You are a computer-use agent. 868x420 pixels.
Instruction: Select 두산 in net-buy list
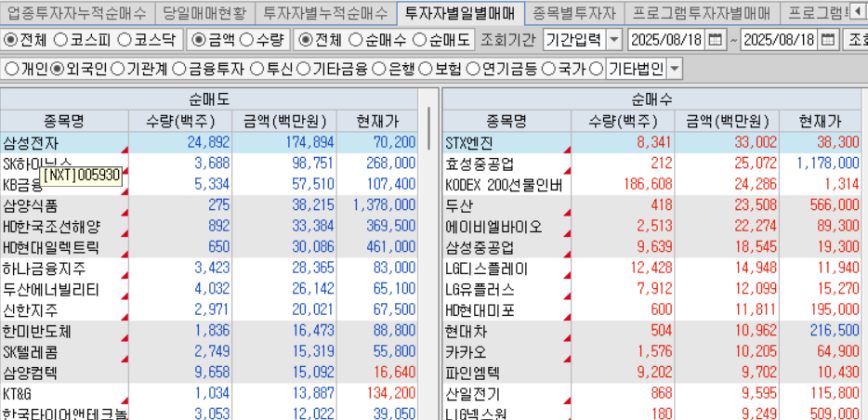click(652, 206)
